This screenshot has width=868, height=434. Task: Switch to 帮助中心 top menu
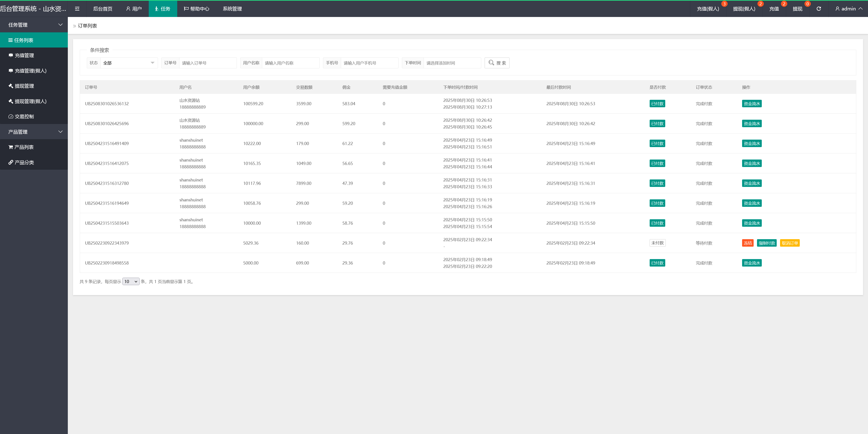click(196, 9)
